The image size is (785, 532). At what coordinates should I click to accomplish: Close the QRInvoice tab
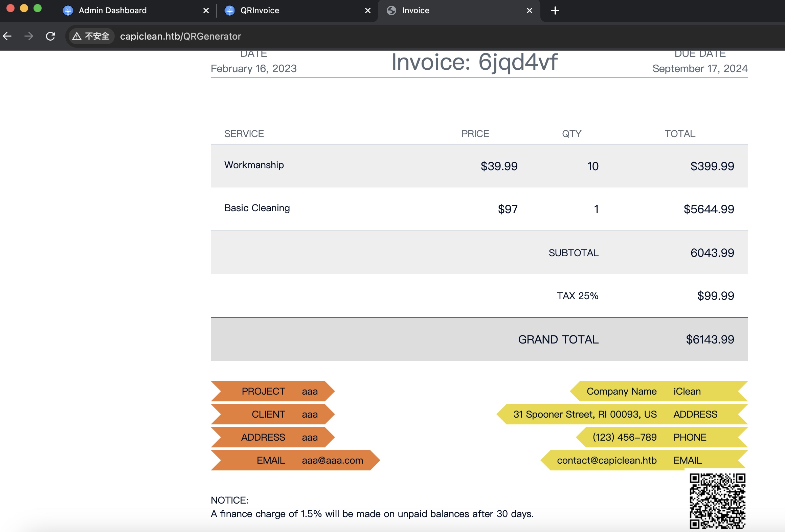(367, 10)
